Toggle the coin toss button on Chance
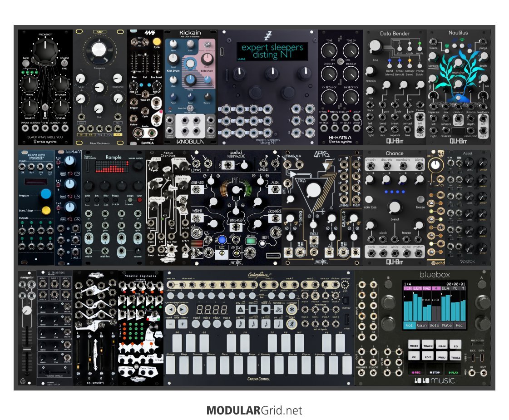 coord(369,199)
